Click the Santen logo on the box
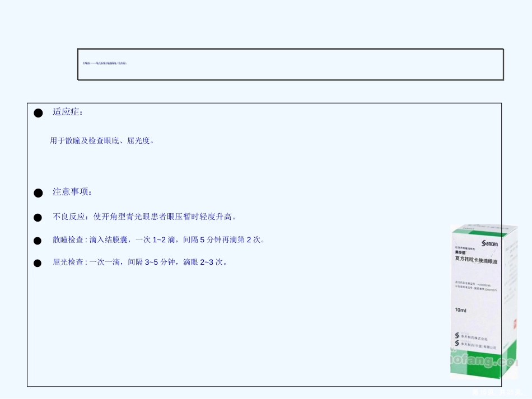Screen dimensions: 532x399 click(489, 243)
